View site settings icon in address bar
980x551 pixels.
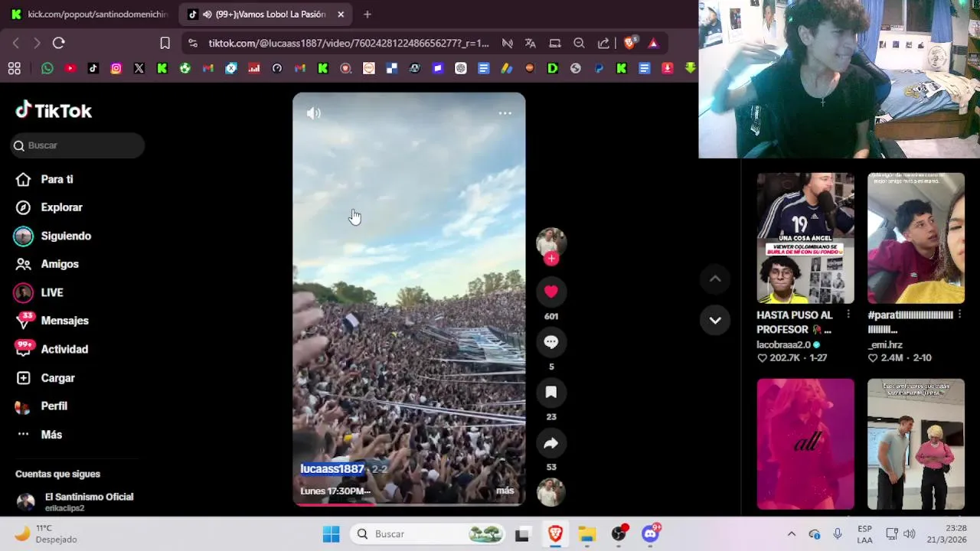point(192,44)
